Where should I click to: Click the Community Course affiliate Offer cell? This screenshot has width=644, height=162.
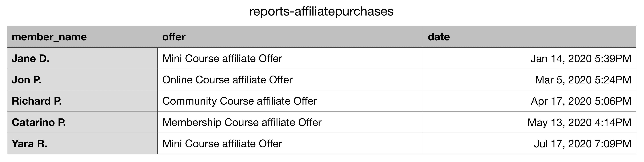point(290,101)
